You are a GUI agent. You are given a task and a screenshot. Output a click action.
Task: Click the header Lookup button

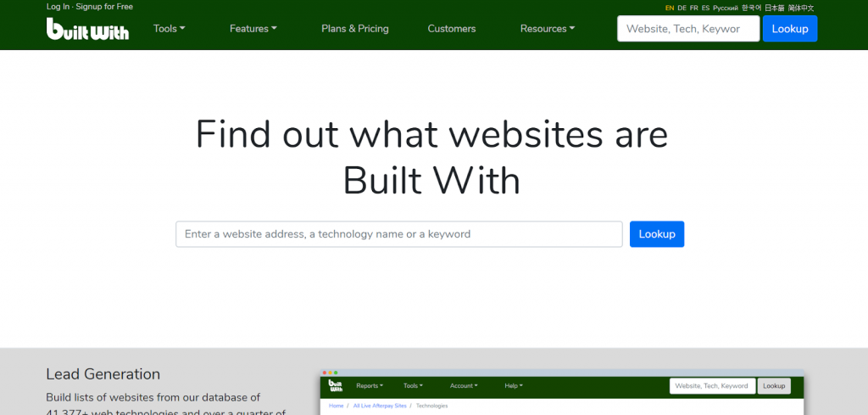click(790, 29)
